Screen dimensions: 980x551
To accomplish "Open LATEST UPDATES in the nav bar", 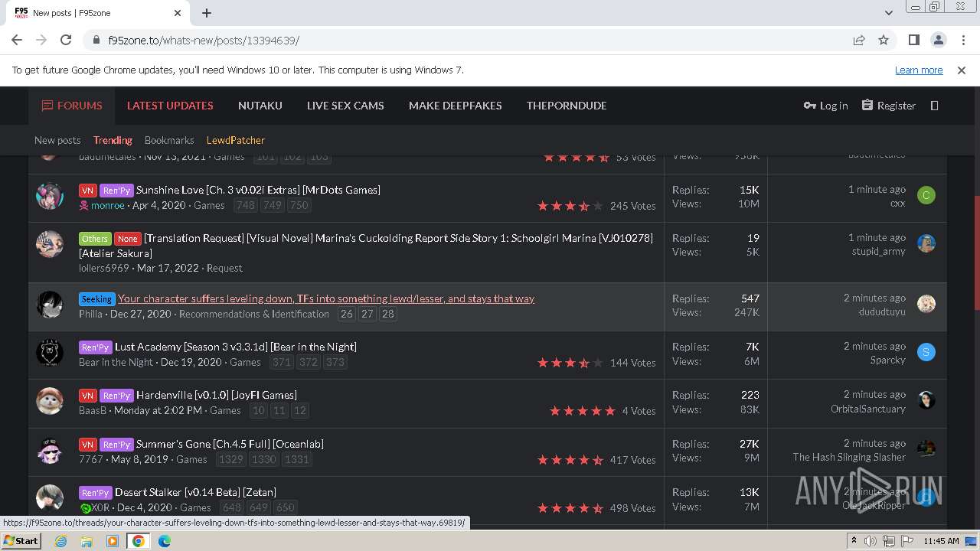I will click(170, 106).
